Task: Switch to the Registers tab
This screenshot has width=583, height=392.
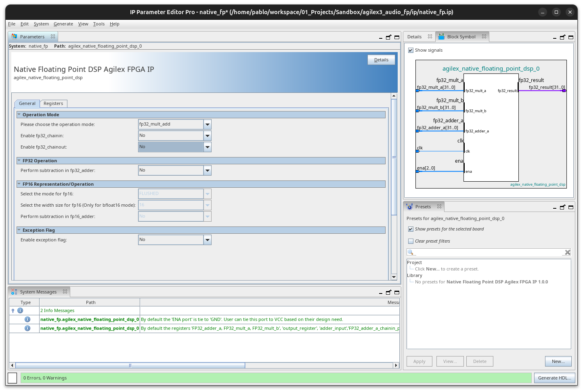Action: 53,103
